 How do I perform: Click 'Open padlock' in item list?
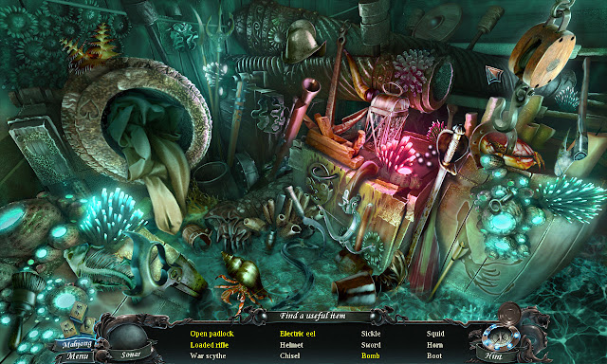[212, 334]
